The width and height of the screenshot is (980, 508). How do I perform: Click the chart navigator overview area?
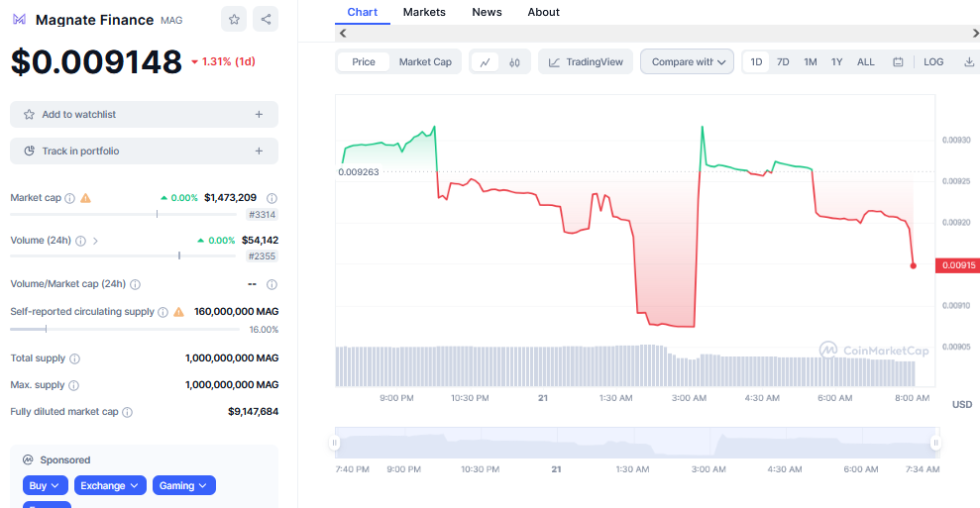coord(635,443)
